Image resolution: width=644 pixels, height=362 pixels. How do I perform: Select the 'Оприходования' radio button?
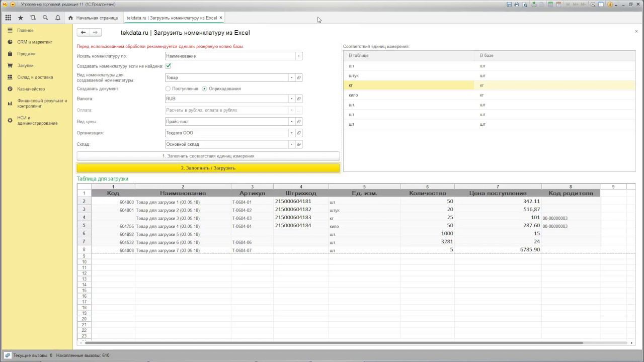click(204, 88)
